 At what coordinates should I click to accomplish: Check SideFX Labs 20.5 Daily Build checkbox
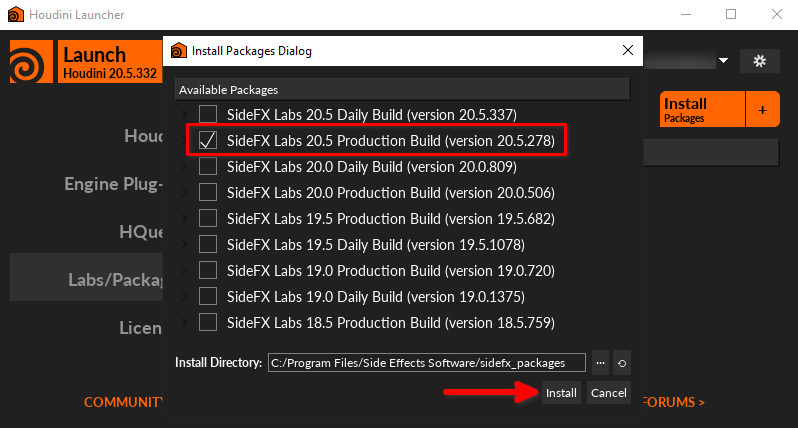click(208, 114)
